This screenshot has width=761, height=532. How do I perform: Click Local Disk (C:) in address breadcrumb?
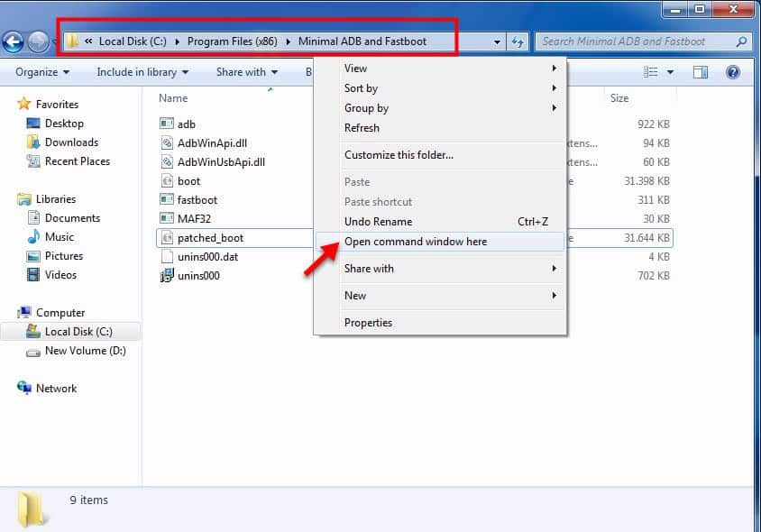coord(133,41)
